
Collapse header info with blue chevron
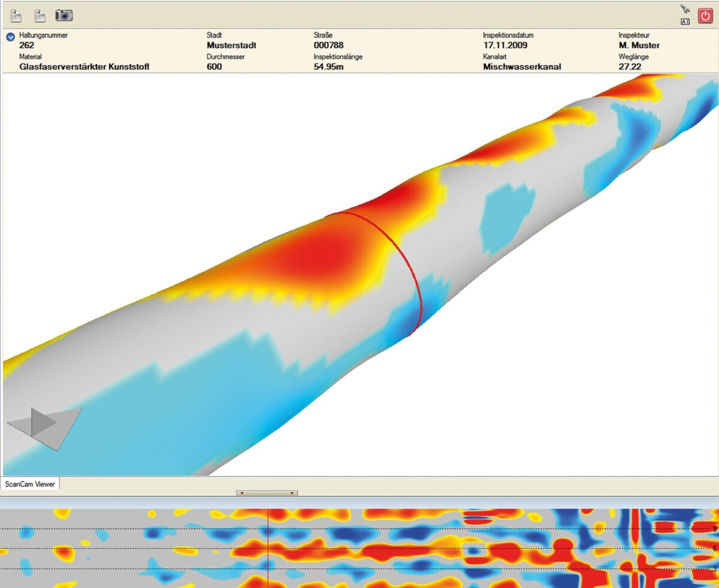click(10, 37)
